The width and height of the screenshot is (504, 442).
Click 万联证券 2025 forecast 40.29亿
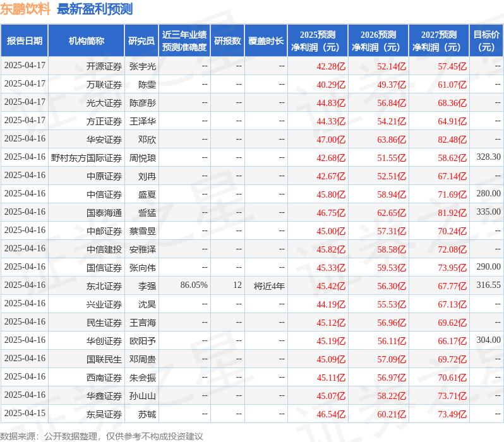click(331, 85)
